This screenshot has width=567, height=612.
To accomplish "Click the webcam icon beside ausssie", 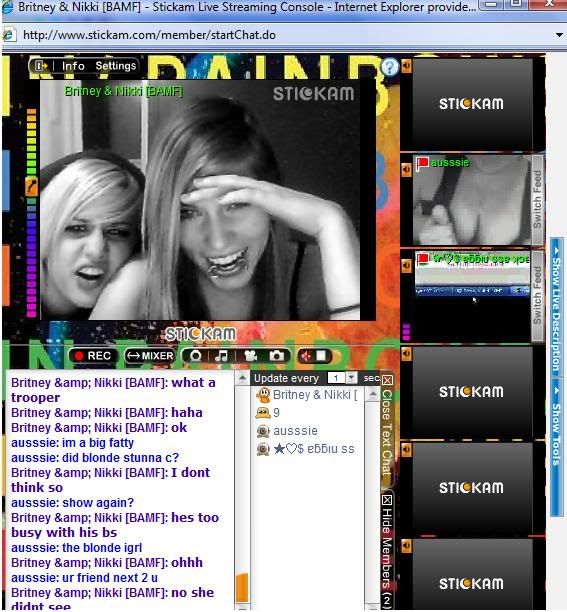I will point(263,431).
